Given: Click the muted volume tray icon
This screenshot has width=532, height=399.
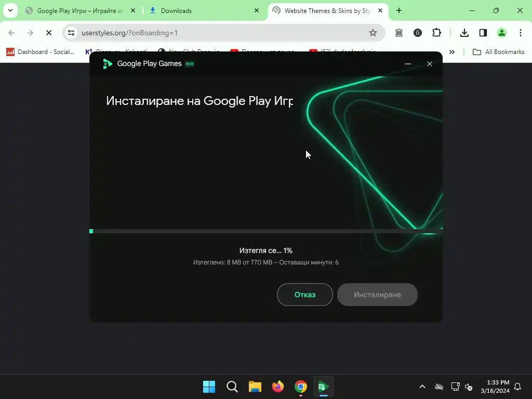Looking at the screenshot, I should click(x=469, y=387).
